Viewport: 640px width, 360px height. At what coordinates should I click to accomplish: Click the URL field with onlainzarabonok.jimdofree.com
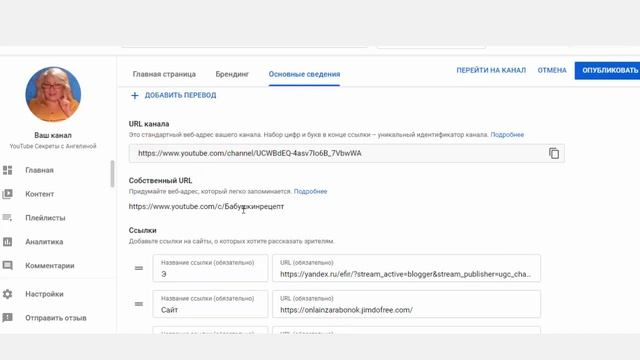(x=407, y=304)
